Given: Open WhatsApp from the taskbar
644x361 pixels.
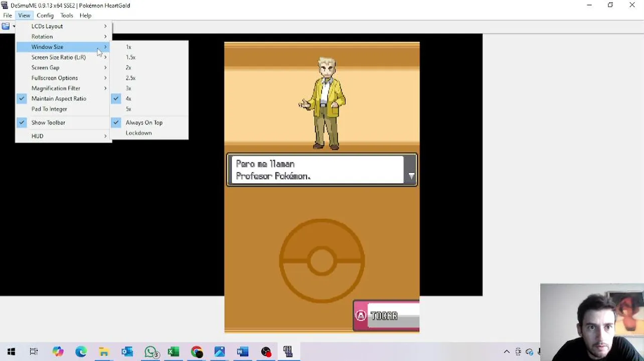Looking at the screenshot, I should [150, 352].
